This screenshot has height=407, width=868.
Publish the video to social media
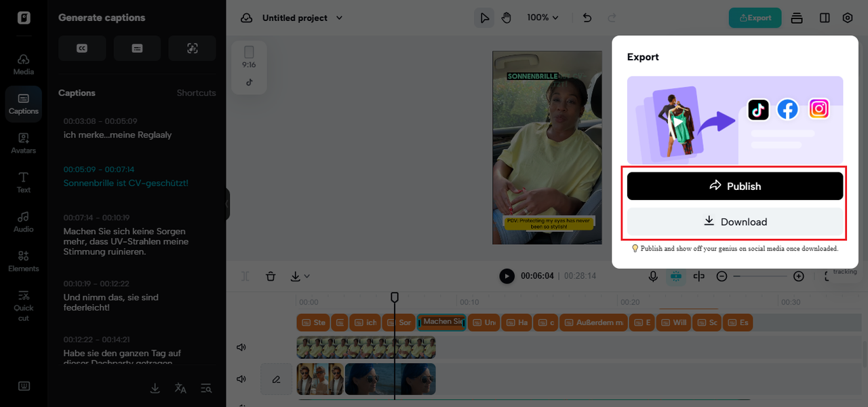734,185
